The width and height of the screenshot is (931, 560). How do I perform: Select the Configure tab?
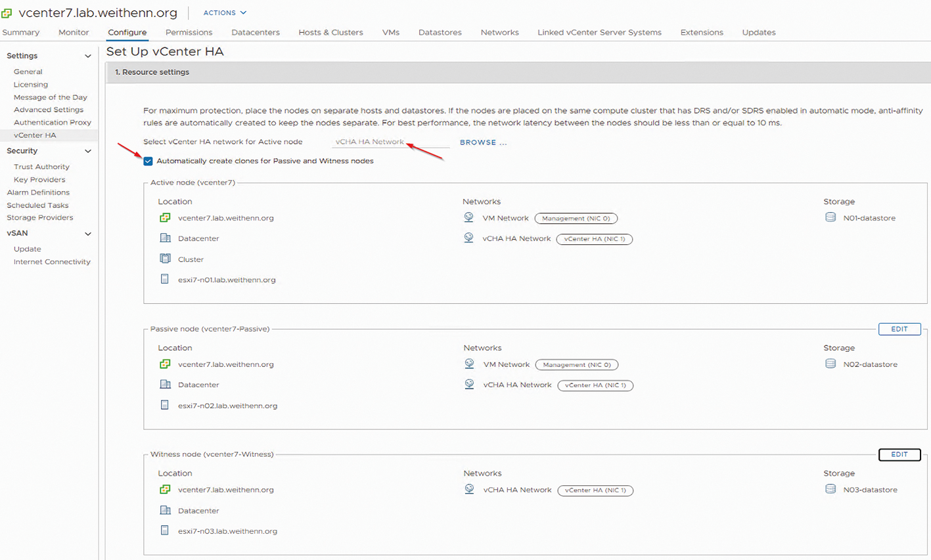point(127,32)
